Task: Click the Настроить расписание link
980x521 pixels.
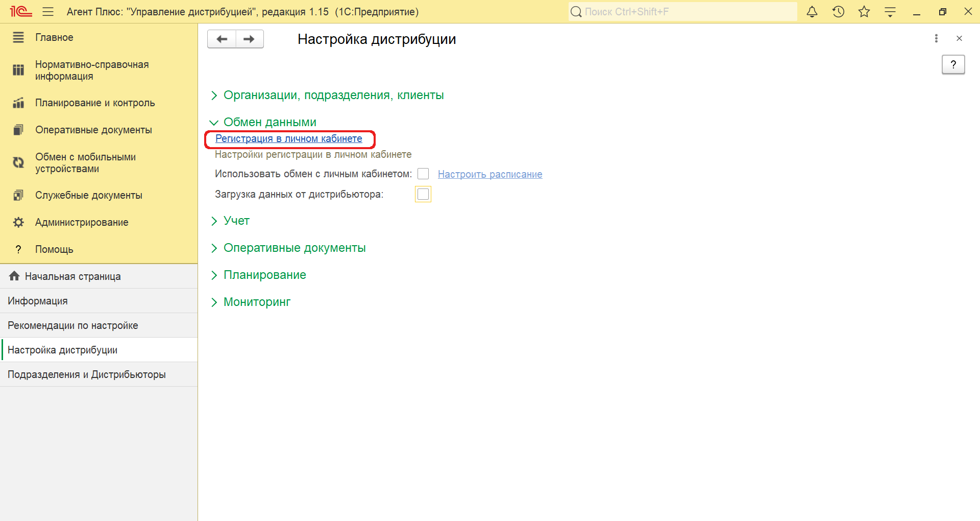Action: (x=490, y=174)
